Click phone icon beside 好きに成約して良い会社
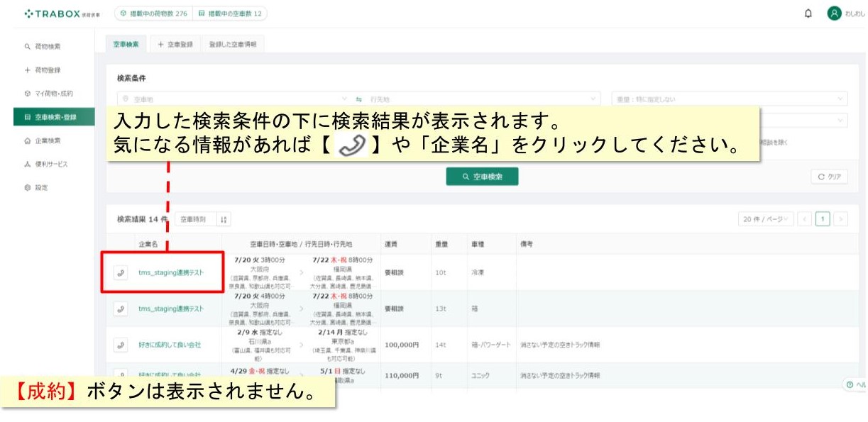Screen dimensions: 868x422 (x=121, y=345)
